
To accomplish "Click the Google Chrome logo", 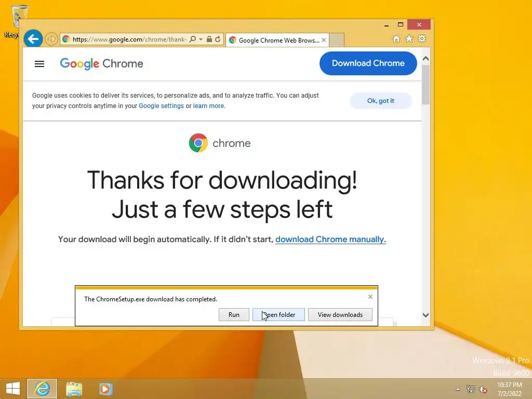I will tap(101, 63).
